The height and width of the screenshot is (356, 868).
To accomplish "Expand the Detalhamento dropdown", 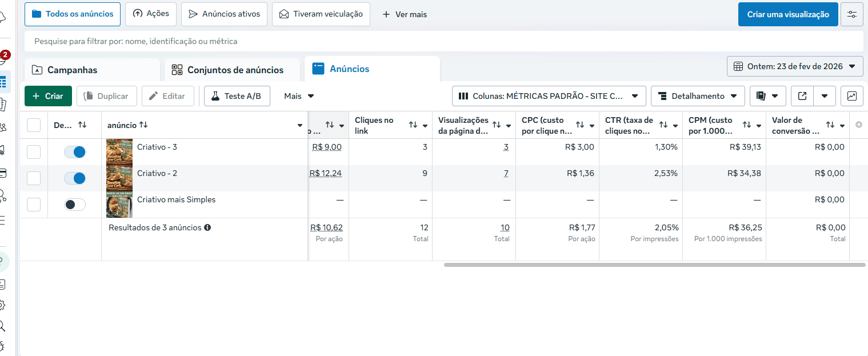I will coord(698,96).
